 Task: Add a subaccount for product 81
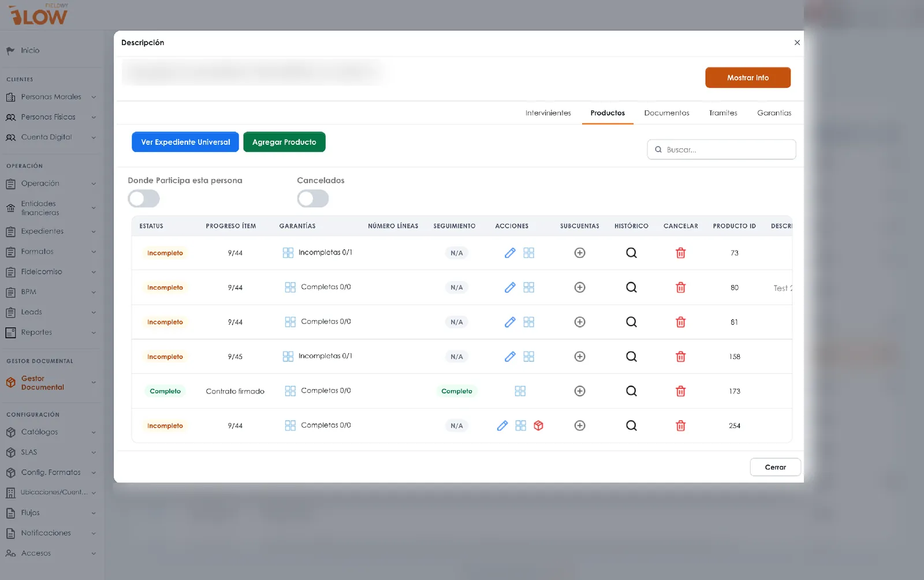coord(580,322)
